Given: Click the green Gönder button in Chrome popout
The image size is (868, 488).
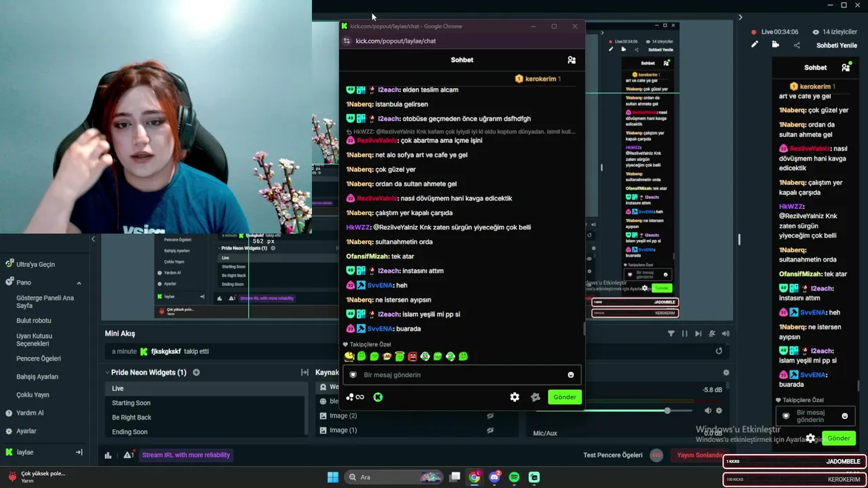Looking at the screenshot, I should 565,397.
